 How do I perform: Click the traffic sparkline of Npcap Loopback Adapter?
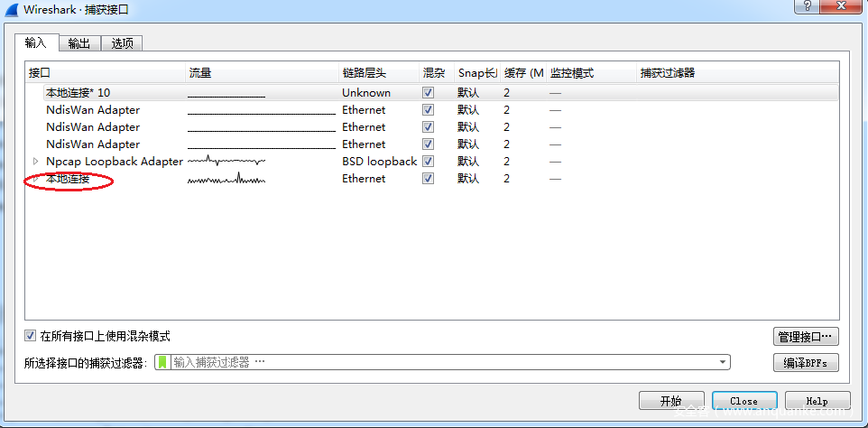coord(226,161)
